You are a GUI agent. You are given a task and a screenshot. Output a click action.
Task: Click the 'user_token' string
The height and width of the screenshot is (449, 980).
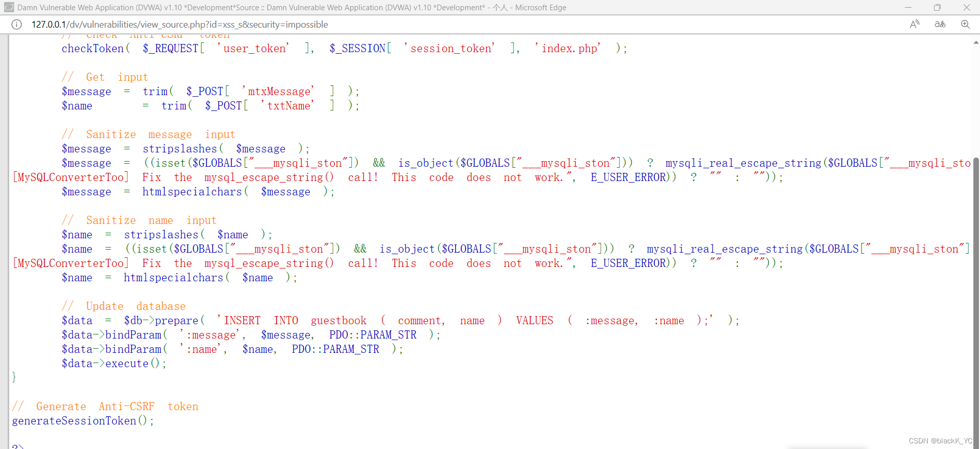253,49
